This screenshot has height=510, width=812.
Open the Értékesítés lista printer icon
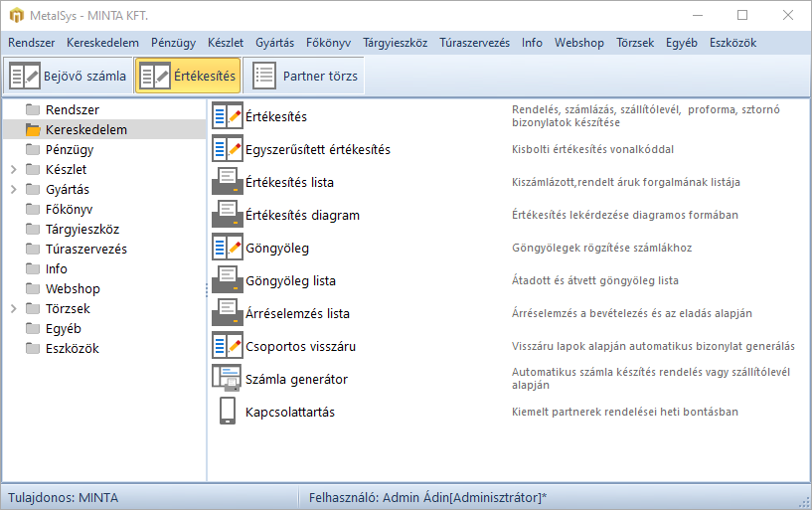[227, 182]
